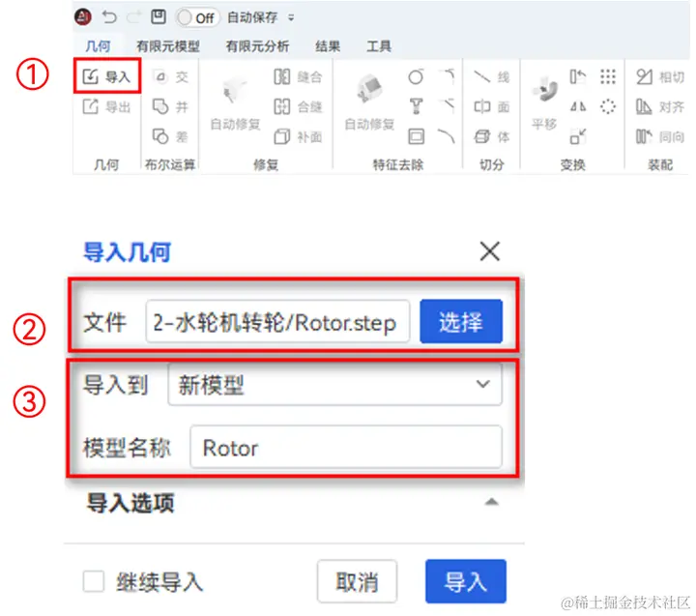
Task: Click 自动修复 in the 特征去除 group
Action: (369, 103)
